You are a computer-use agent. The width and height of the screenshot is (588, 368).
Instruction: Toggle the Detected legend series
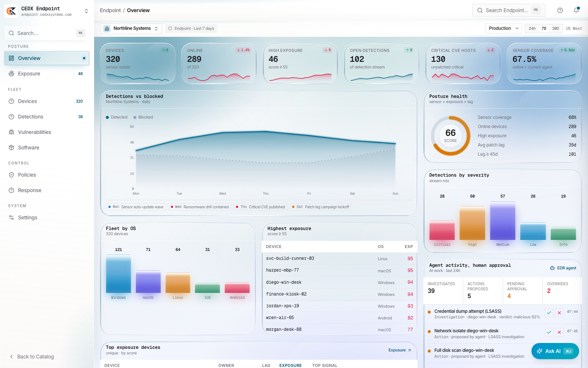116,117
